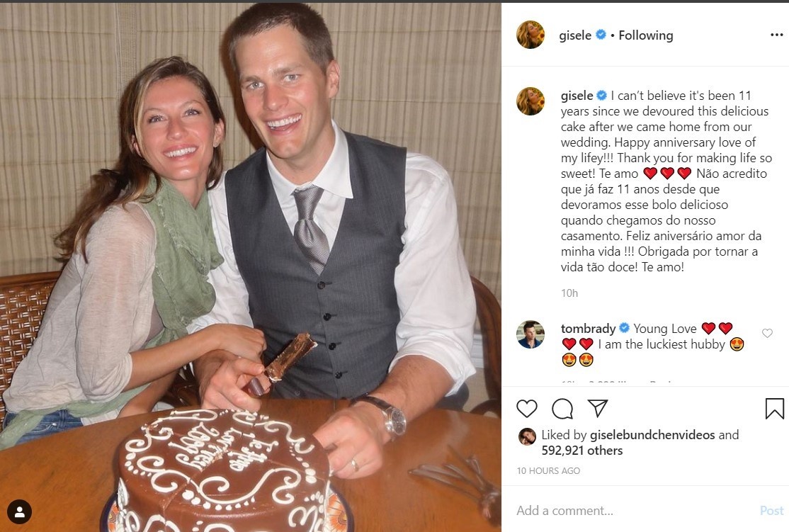Open tombrady username link in comments

tap(588, 329)
